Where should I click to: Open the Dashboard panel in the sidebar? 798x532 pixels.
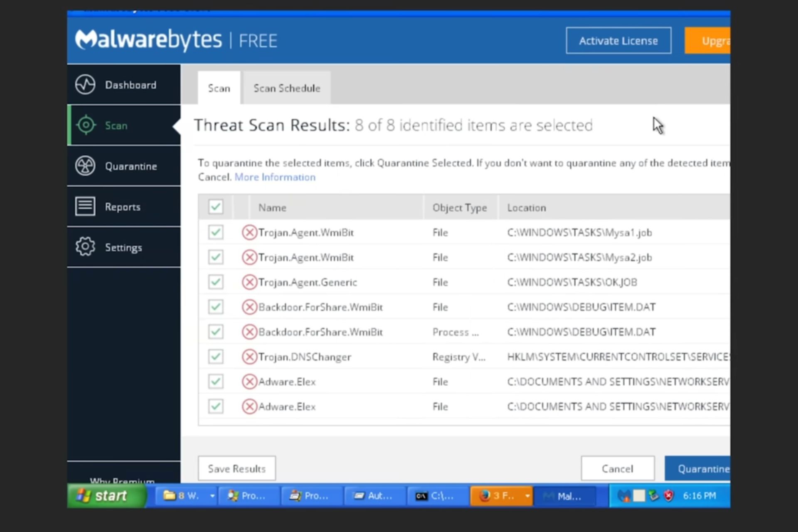[x=130, y=84]
